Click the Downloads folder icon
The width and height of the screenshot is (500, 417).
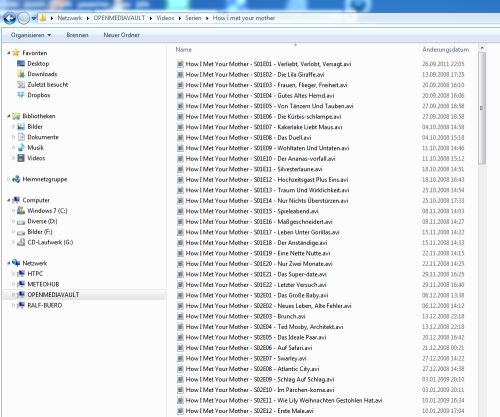[21, 74]
